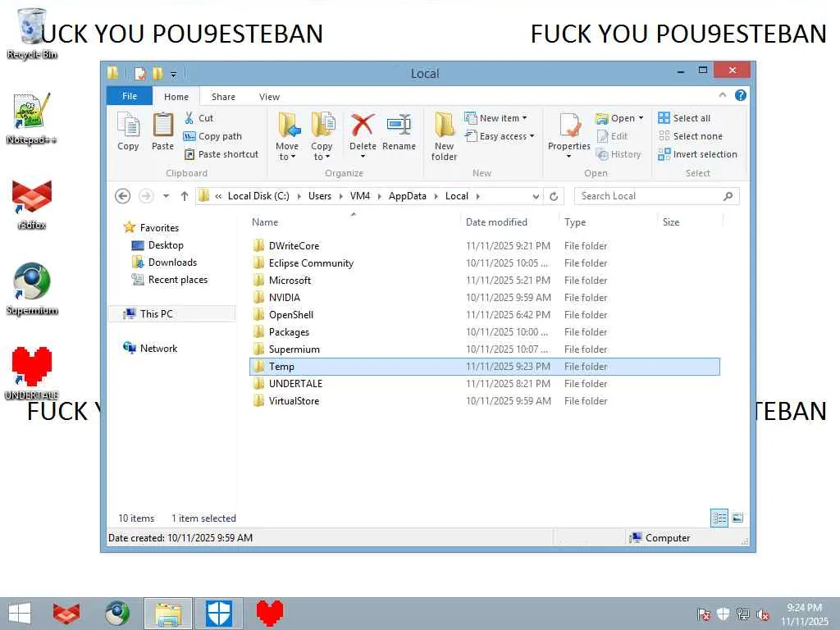Screen dimensions: 840x630
Task: Click Select all
Action: click(684, 118)
